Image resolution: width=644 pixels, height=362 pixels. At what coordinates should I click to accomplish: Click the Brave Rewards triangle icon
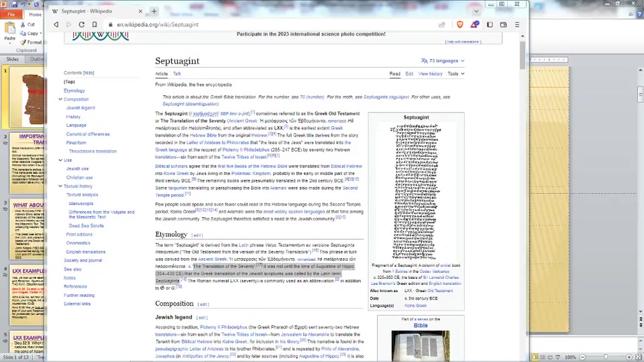(475, 25)
